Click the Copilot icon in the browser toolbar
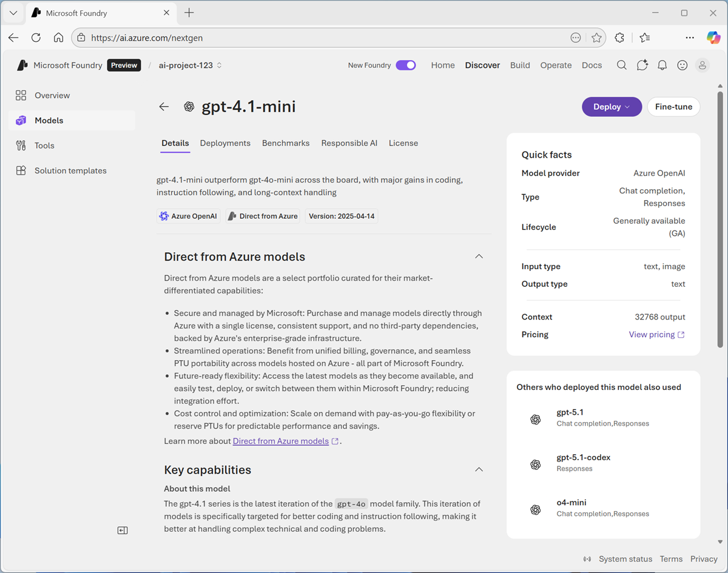This screenshot has height=573, width=728. click(x=713, y=37)
